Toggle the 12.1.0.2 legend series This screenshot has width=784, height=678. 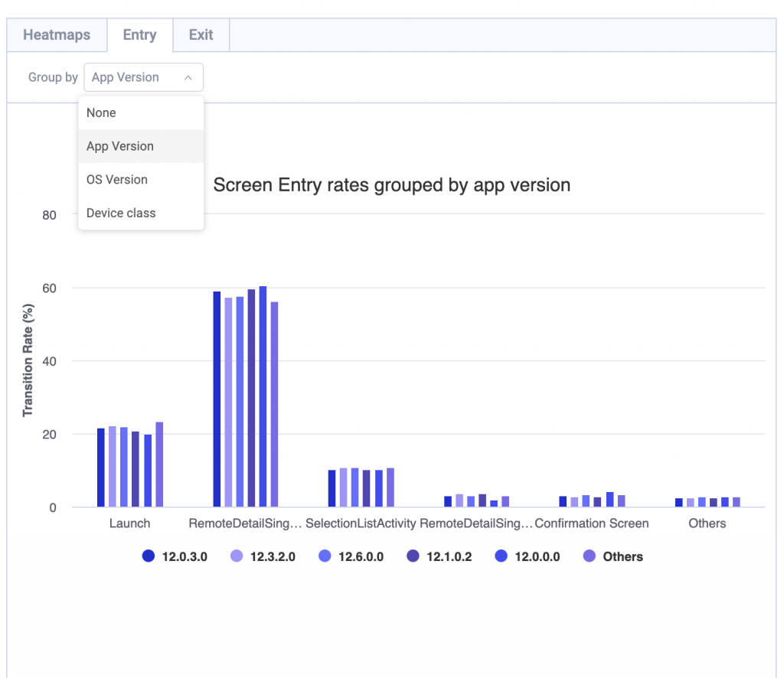439,556
